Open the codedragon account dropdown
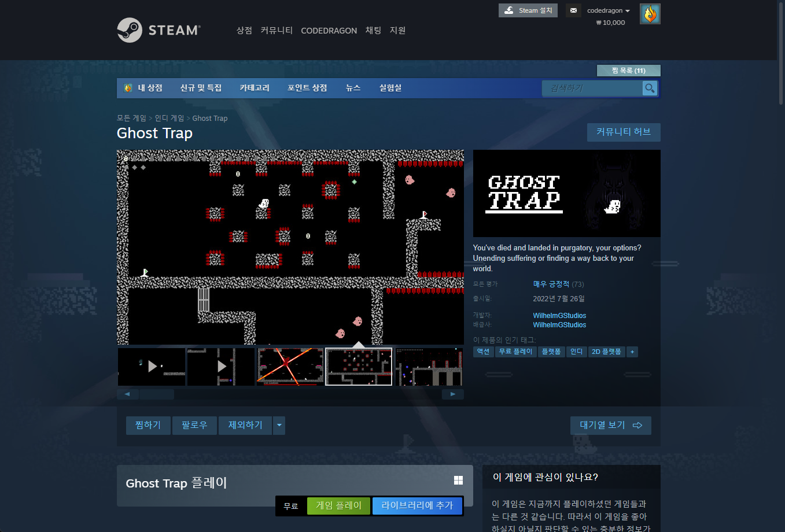The height and width of the screenshot is (532, 785). click(608, 10)
